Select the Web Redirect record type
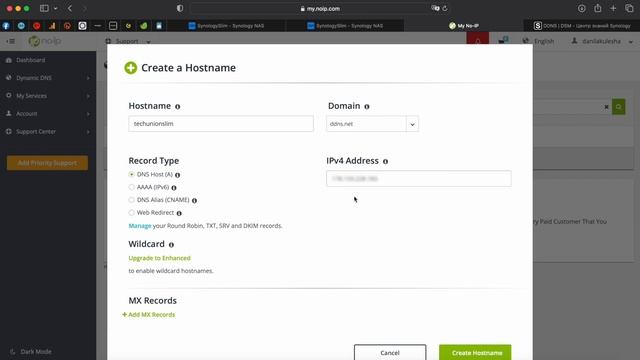The width and height of the screenshot is (640, 360). (x=131, y=213)
